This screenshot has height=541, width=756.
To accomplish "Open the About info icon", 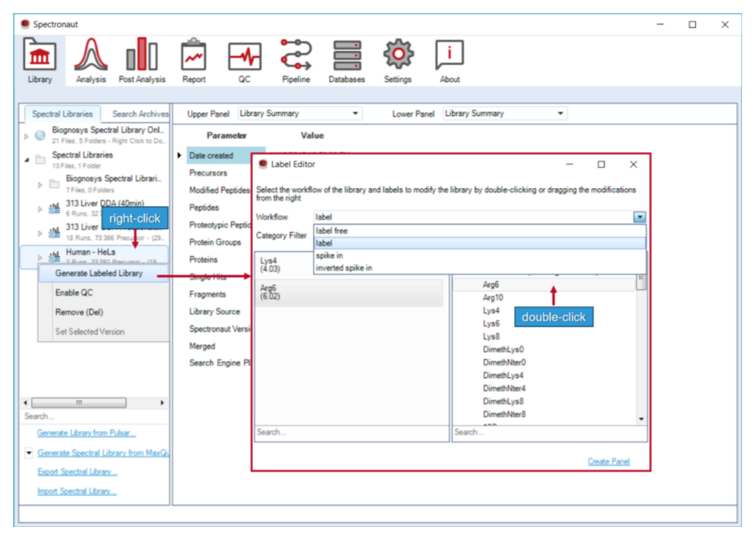I will [449, 55].
